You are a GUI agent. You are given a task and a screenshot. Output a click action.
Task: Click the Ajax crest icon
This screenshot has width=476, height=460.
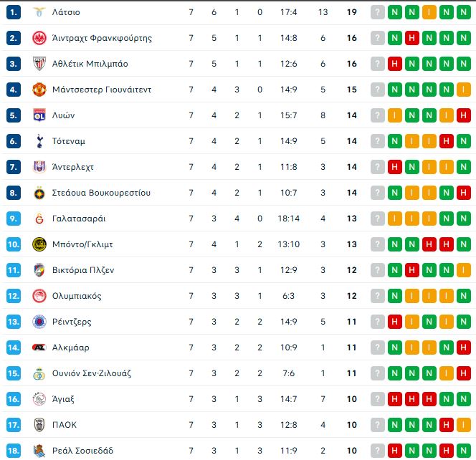(x=39, y=399)
